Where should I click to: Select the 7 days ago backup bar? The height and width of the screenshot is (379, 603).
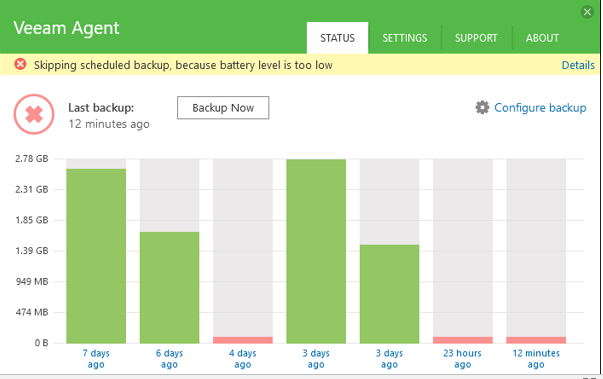coord(96,256)
